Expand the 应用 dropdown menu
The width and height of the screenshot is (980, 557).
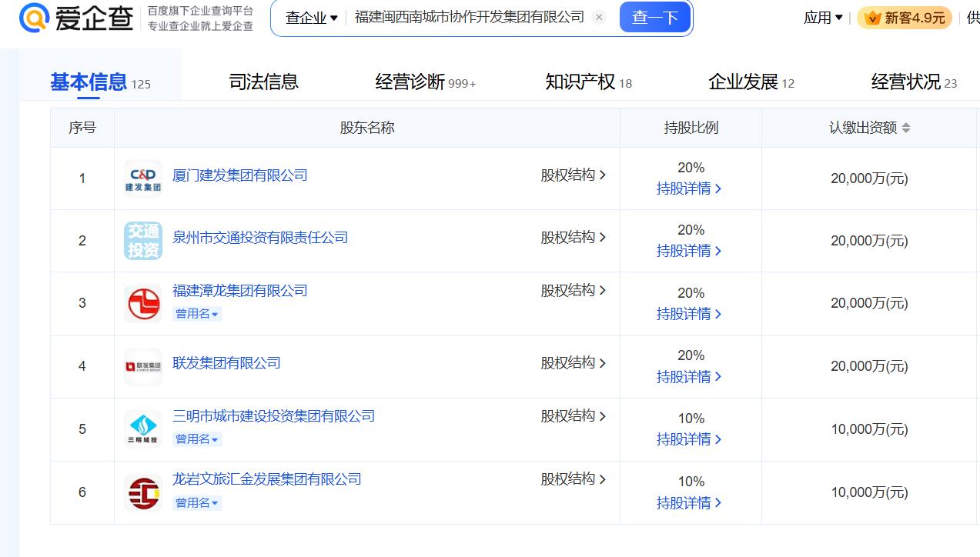tap(823, 18)
